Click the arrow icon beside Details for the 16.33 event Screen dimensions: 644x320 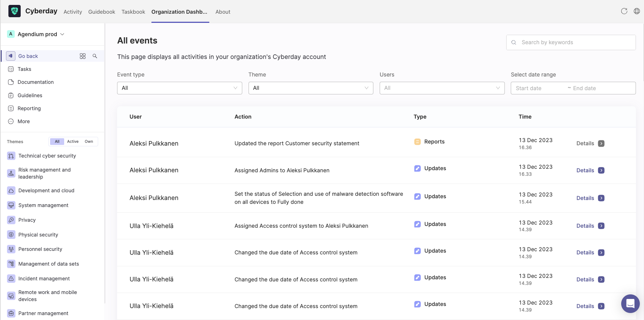pos(601,170)
